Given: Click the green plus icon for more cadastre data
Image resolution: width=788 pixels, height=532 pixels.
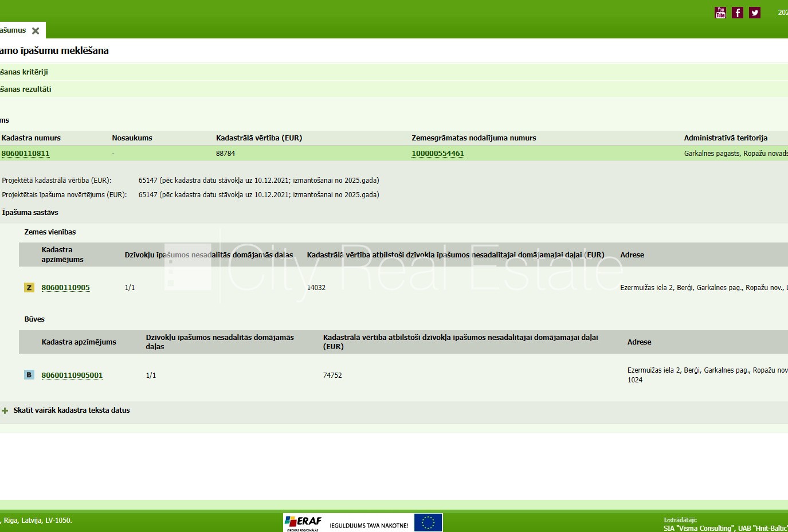Looking at the screenshot, I should (5, 410).
